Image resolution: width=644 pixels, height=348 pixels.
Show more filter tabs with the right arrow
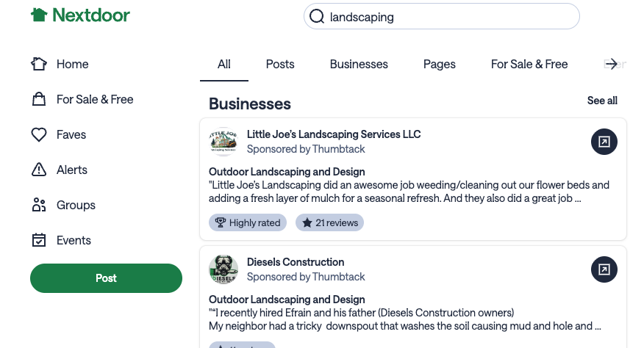612,64
